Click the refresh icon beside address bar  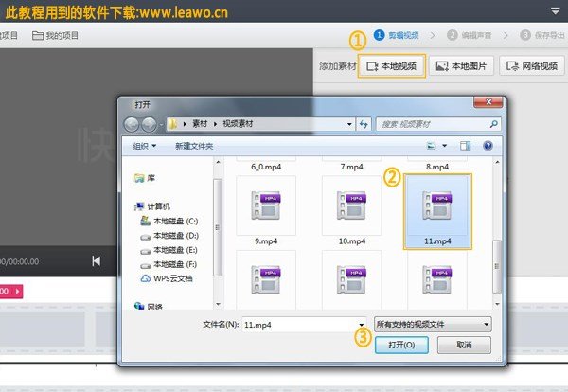[x=364, y=124]
